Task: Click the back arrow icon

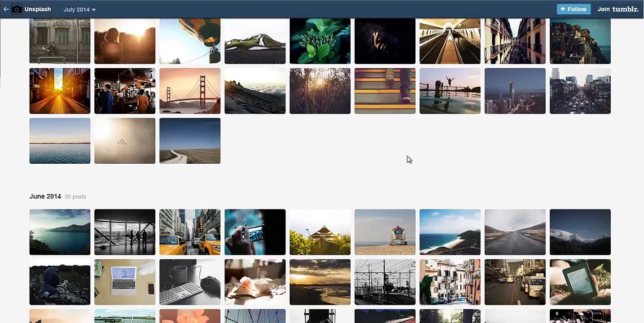Action: (x=6, y=9)
